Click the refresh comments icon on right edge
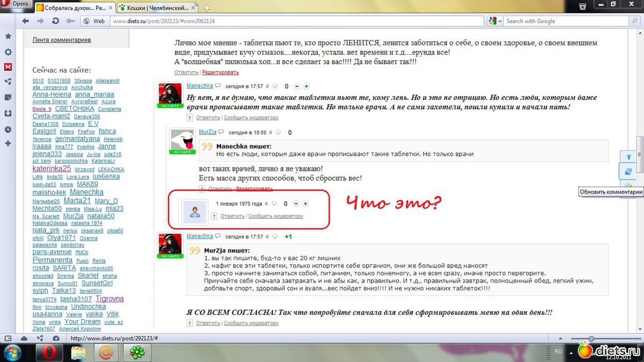Viewport: 644px width, 362px height. 628,172
